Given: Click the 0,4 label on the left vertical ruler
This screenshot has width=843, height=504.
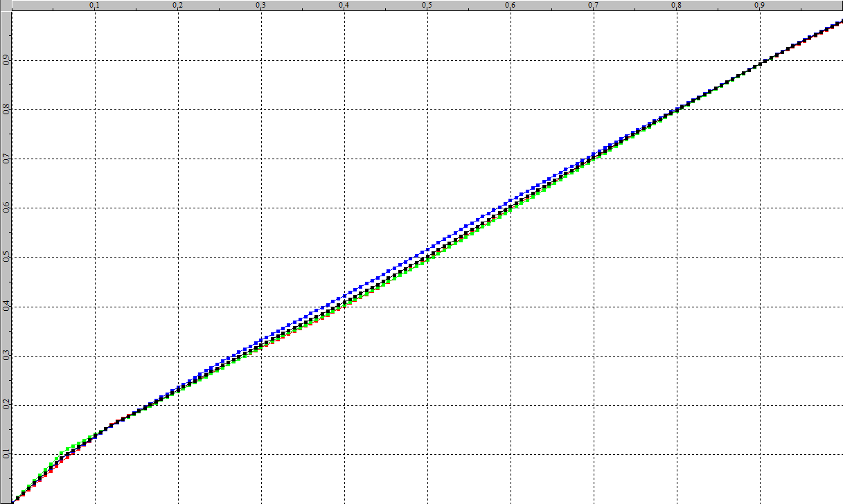Looking at the screenshot, I should [x=6, y=307].
